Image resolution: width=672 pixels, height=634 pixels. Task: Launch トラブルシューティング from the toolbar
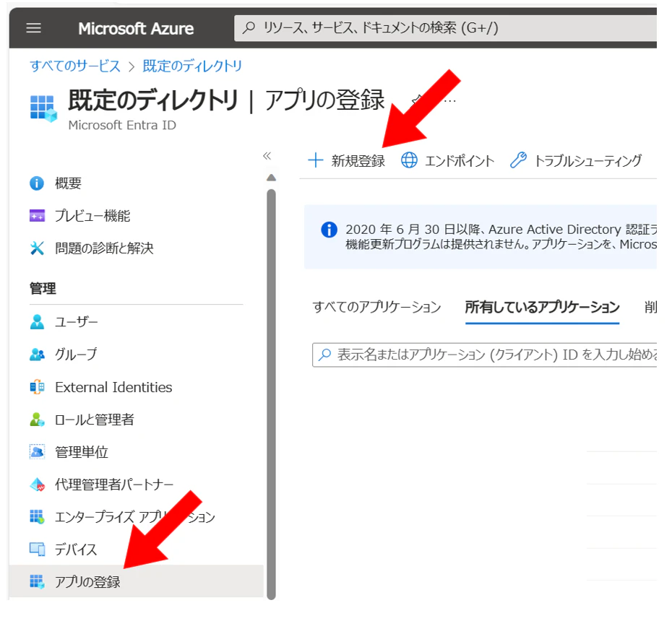coord(576,160)
